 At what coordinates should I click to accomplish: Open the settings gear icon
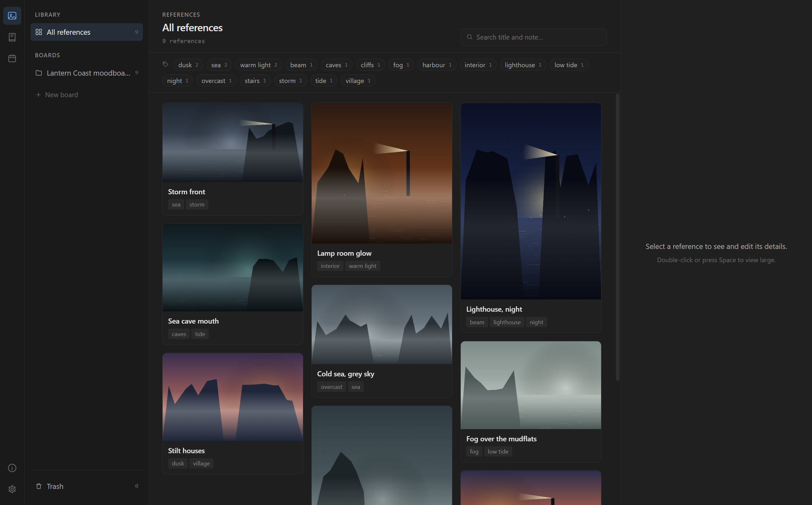point(12,489)
